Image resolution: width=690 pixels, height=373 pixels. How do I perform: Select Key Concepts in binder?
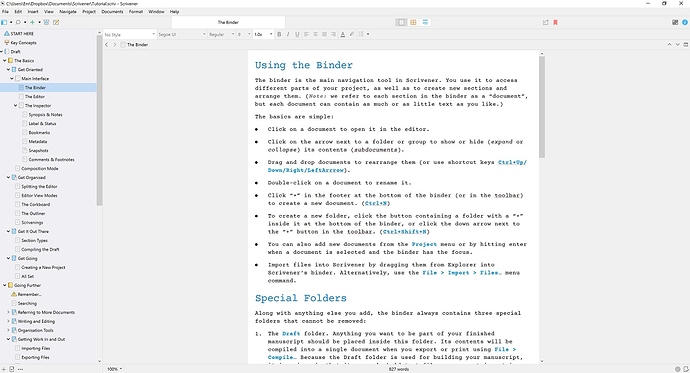pos(23,43)
